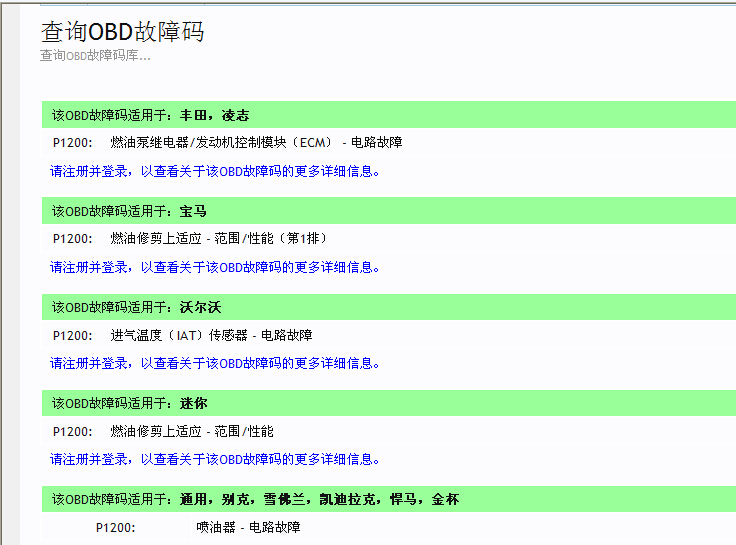Click the green header listing 通用, 别克, 雪佛兰

pos(389,499)
